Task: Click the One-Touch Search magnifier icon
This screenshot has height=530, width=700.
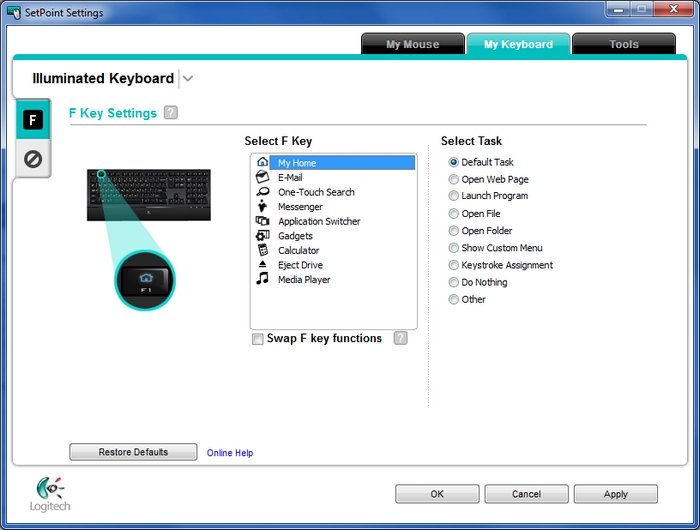Action: pyautogui.click(x=262, y=192)
